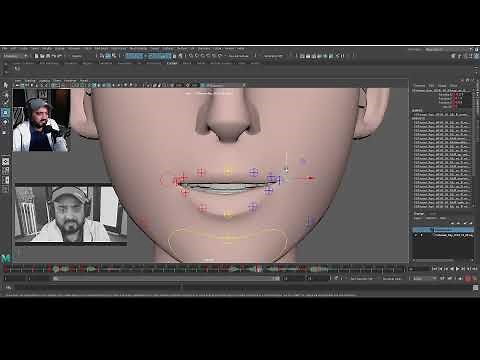The image size is (480, 360).
Task: Open the Create menu
Action: (x=23, y=49)
